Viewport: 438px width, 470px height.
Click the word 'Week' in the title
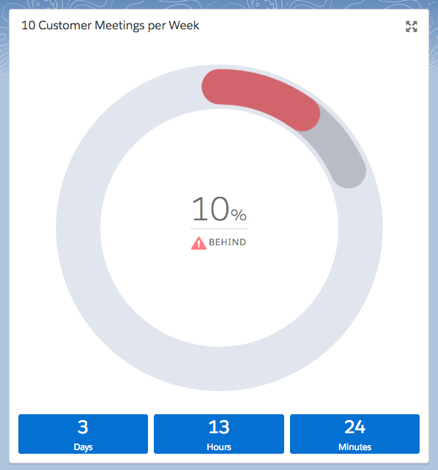pyautogui.click(x=184, y=25)
